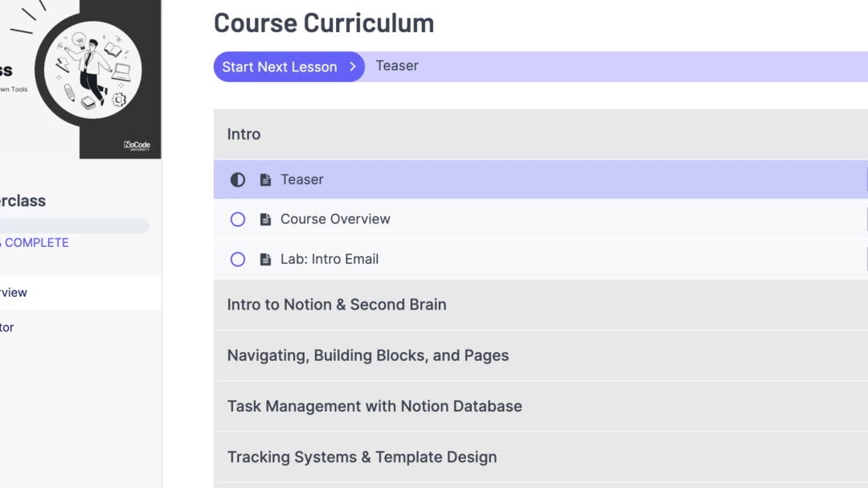Screen dimensions: 868x488
Task: Open the Teaser lesson link
Action: [302, 180]
